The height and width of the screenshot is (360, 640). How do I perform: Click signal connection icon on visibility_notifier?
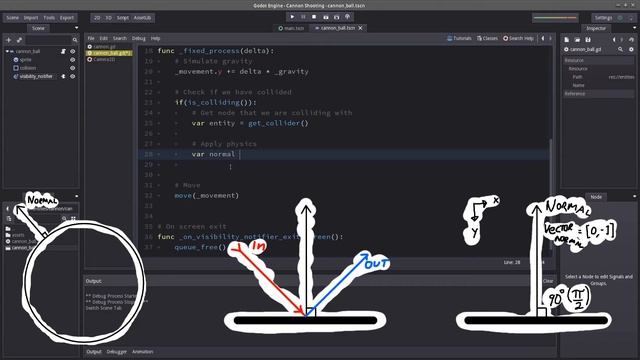pos(63,76)
